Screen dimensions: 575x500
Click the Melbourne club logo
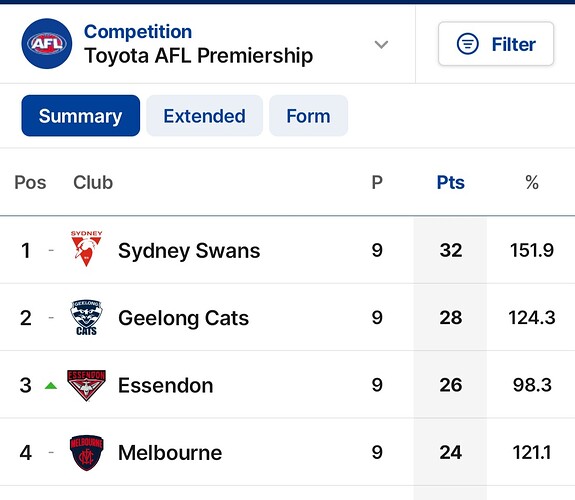(x=87, y=453)
